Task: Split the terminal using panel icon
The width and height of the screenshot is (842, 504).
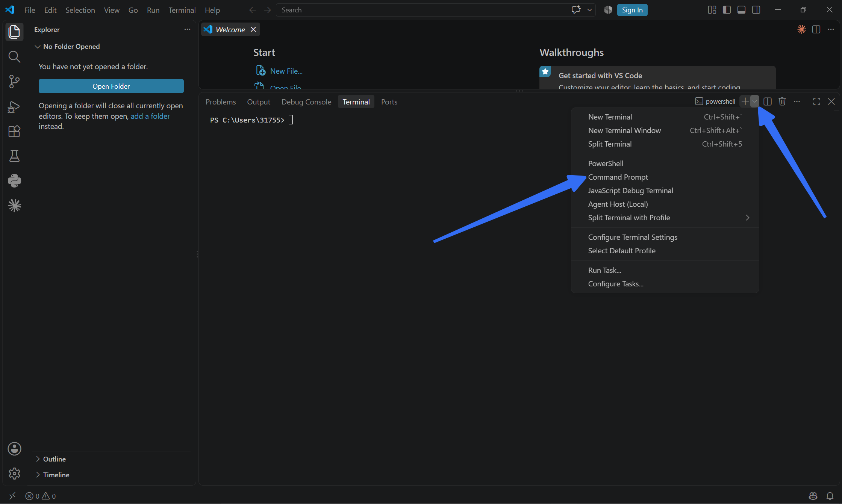Action: click(768, 101)
